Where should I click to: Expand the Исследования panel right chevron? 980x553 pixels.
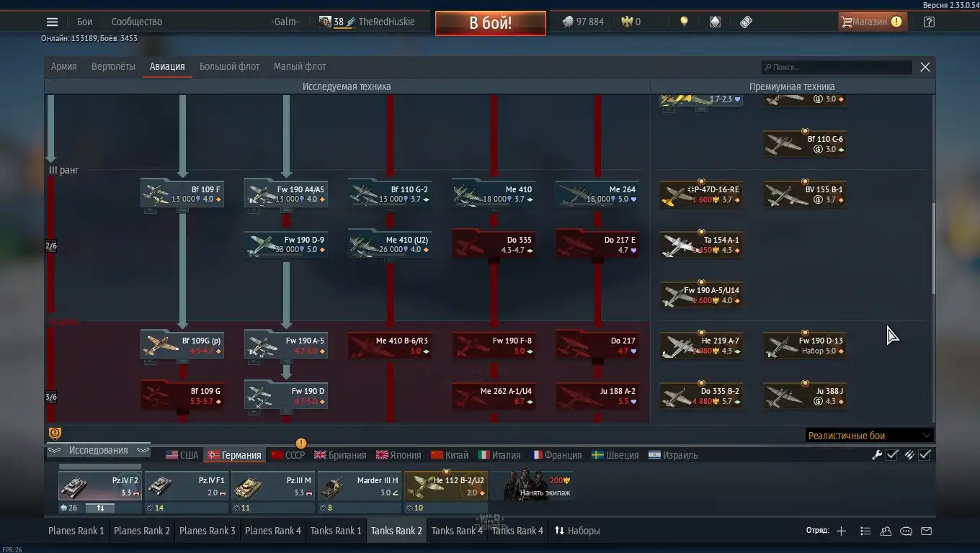point(143,451)
